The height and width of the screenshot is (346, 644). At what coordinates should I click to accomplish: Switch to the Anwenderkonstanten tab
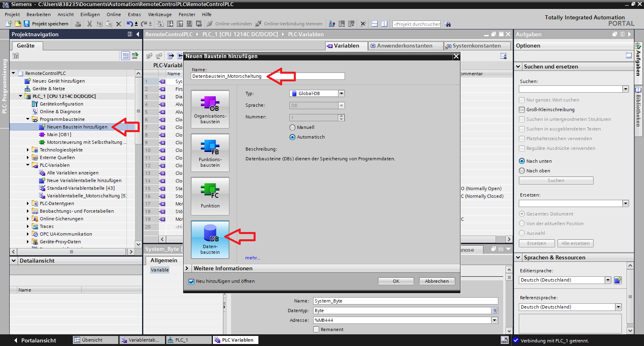[x=405, y=46]
